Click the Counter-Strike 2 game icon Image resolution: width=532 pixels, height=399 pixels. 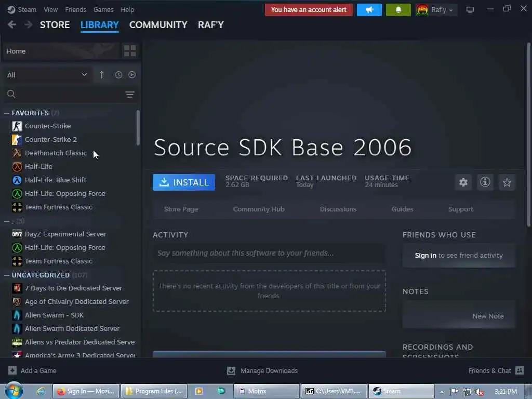click(x=17, y=139)
